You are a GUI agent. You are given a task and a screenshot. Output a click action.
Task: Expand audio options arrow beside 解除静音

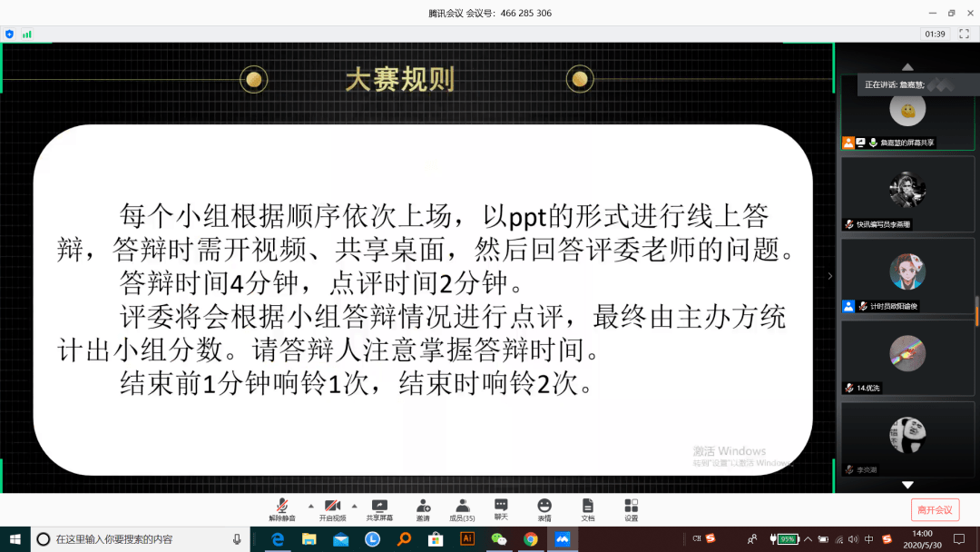tap(310, 506)
